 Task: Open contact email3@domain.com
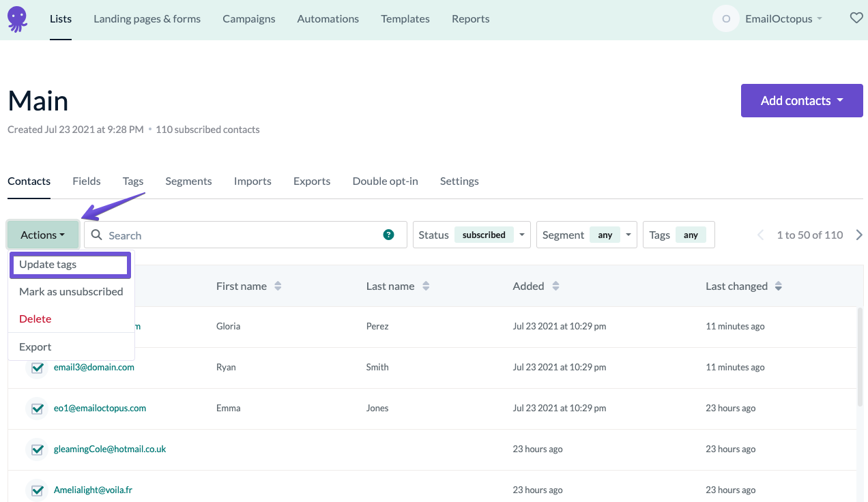(94, 367)
